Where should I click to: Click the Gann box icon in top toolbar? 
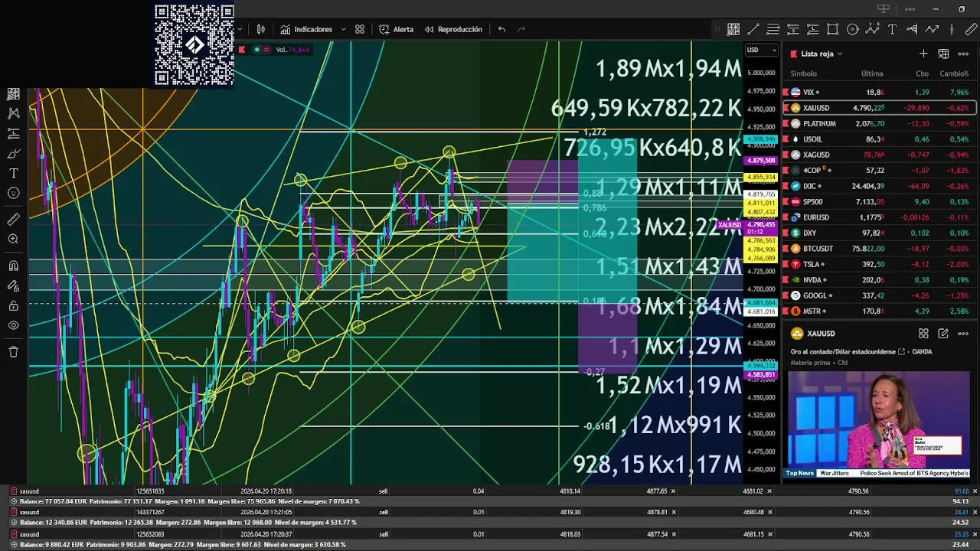coord(733,29)
